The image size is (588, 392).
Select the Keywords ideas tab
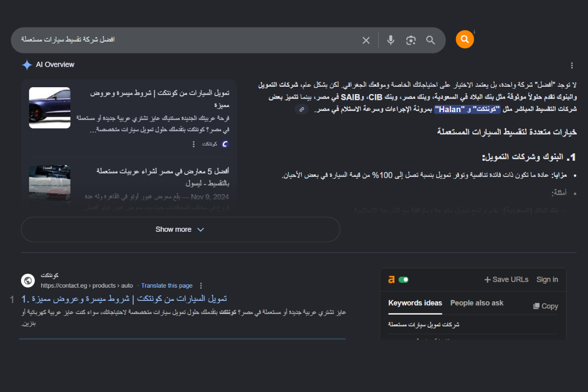(x=415, y=303)
